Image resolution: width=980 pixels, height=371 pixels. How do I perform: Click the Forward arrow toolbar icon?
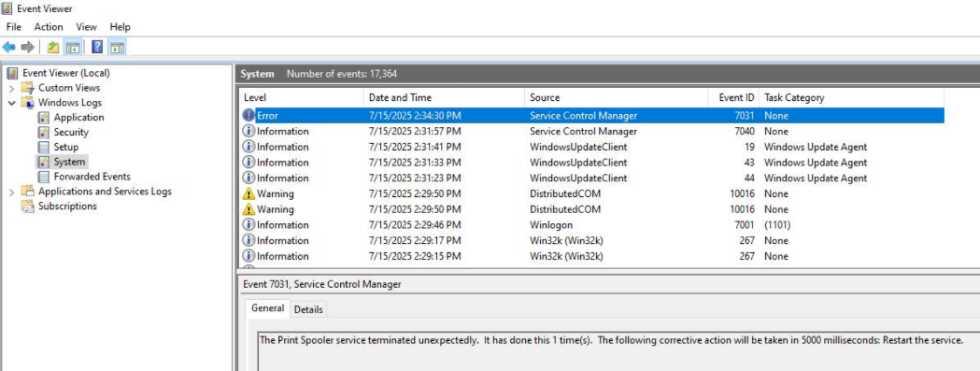tap(27, 47)
